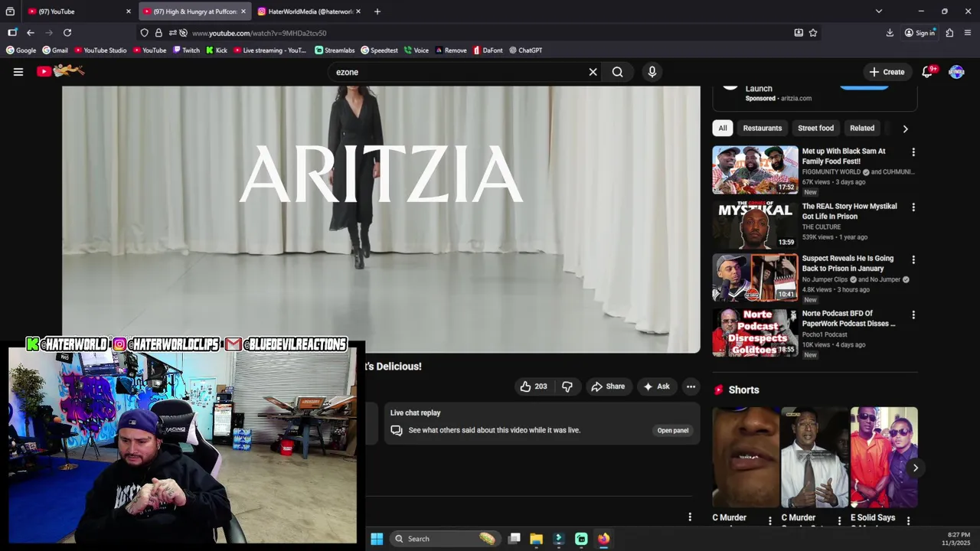980x551 pixels.
Task: Open Norte Podcast BFD video title
Action: 848,318
